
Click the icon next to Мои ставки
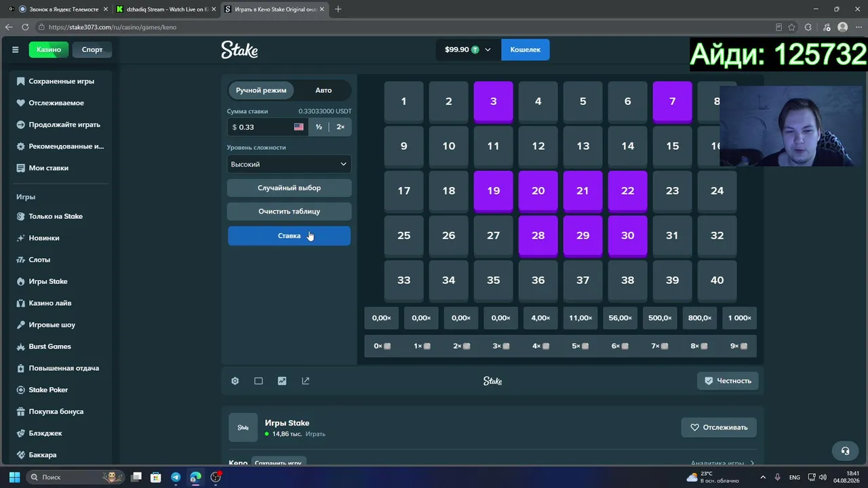click(x=21, y=168)
